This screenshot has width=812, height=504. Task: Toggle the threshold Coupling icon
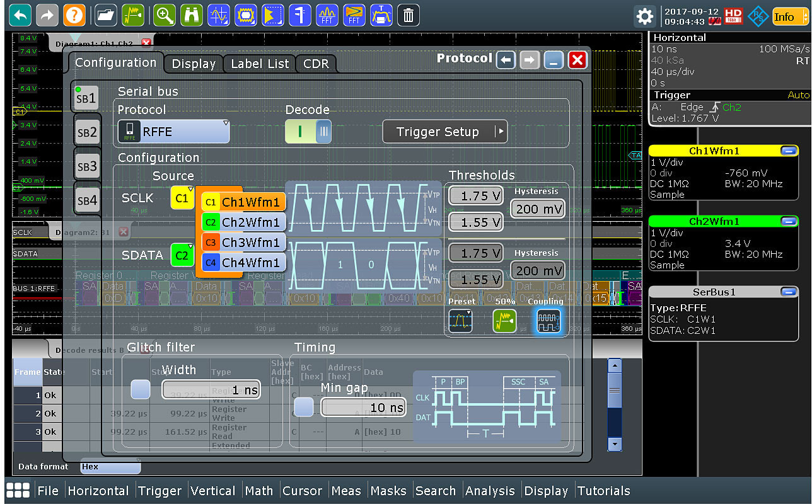coord(548,321)
